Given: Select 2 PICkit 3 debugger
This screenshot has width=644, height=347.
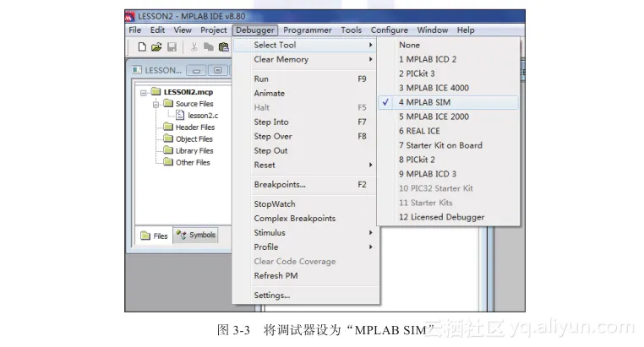Looking at the screenshot, I should pyautogui.click(x=448, y=73).
